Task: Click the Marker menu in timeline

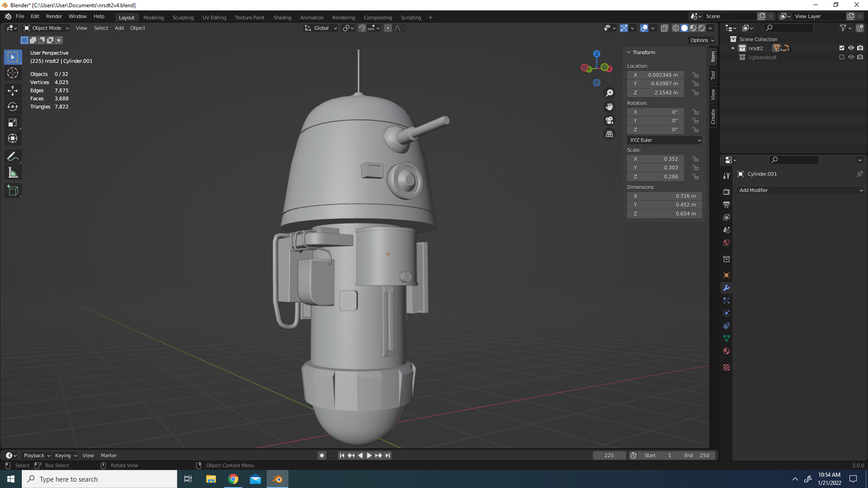Action: pyautogui.click(x=108, y=455)
